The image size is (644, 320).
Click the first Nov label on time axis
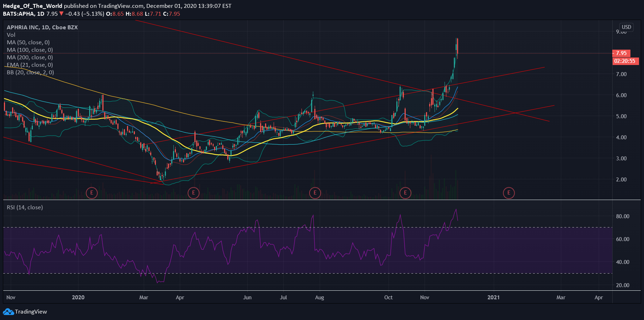11,297
